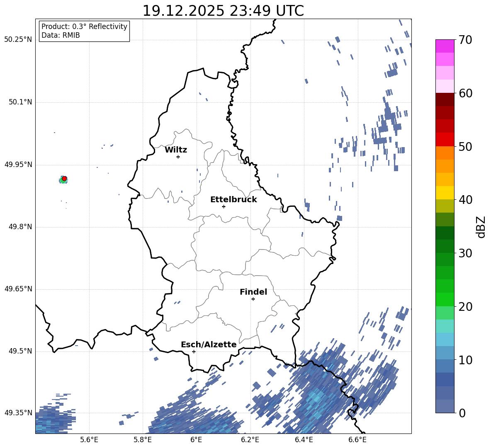Pick the darkest green swatch near 35 dBZ
491x448 pixels.
(445, 233)
